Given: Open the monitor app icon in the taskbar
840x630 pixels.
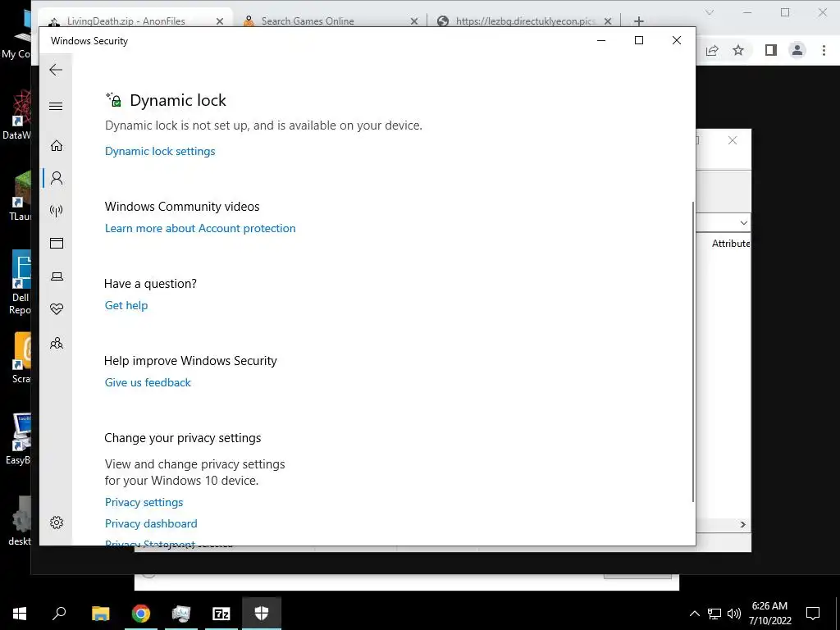Looking at the screenshot, I should pyautogui.click(x=181, y=614).
